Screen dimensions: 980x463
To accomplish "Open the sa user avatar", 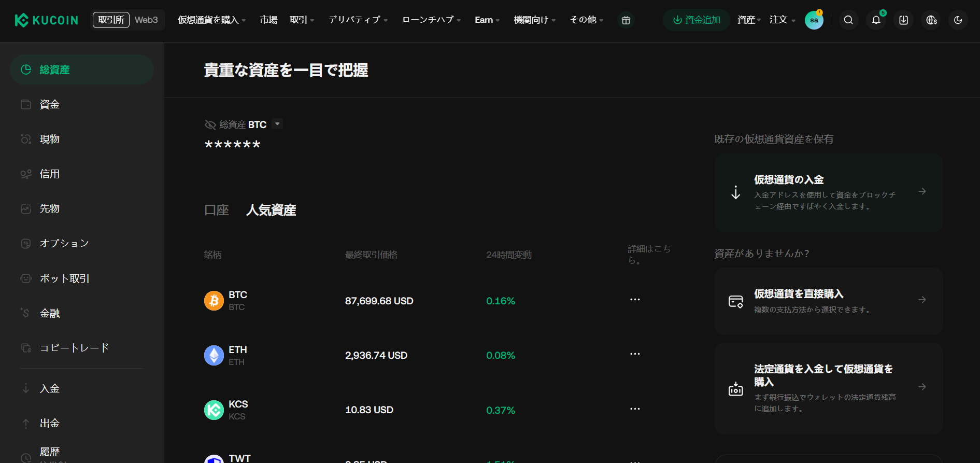I will (x=814, y=20).
